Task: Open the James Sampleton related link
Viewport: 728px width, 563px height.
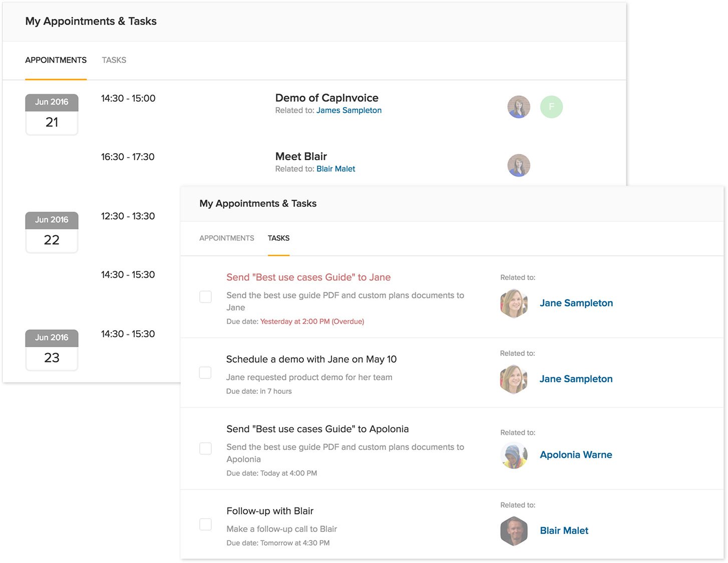Action: (x=348, y=111)
